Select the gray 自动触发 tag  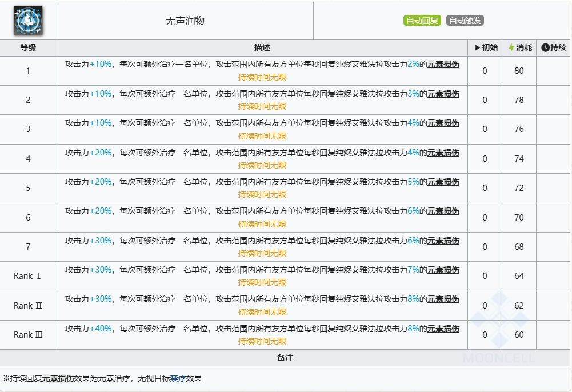465,21
